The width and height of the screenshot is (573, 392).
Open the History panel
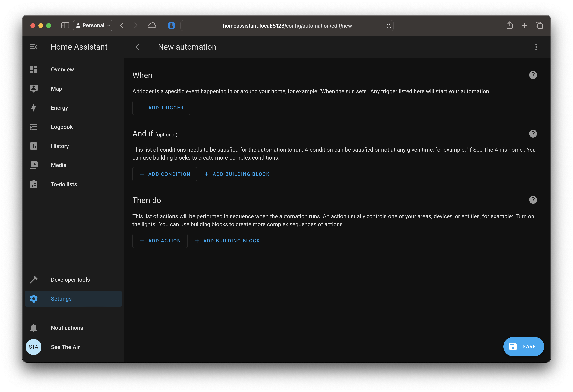pos(60,146)
